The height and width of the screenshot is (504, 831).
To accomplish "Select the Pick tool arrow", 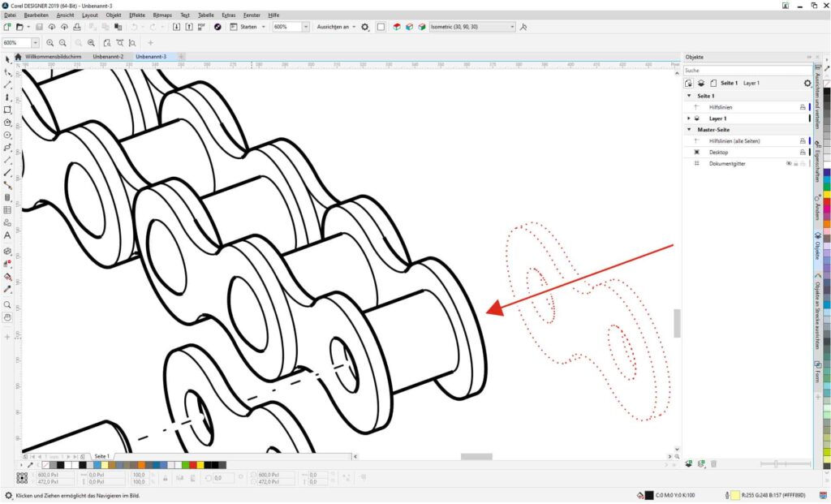I will [x=7, y=60].
